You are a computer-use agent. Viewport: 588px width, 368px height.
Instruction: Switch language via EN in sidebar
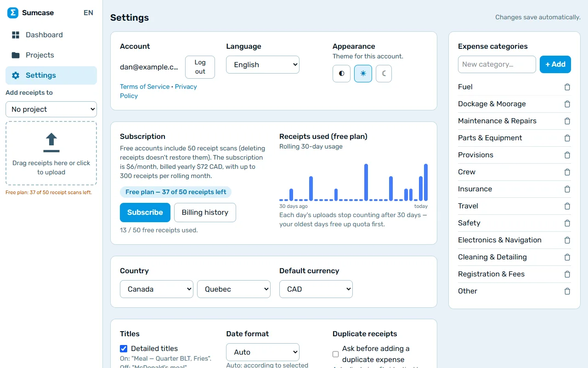point(88,13)
